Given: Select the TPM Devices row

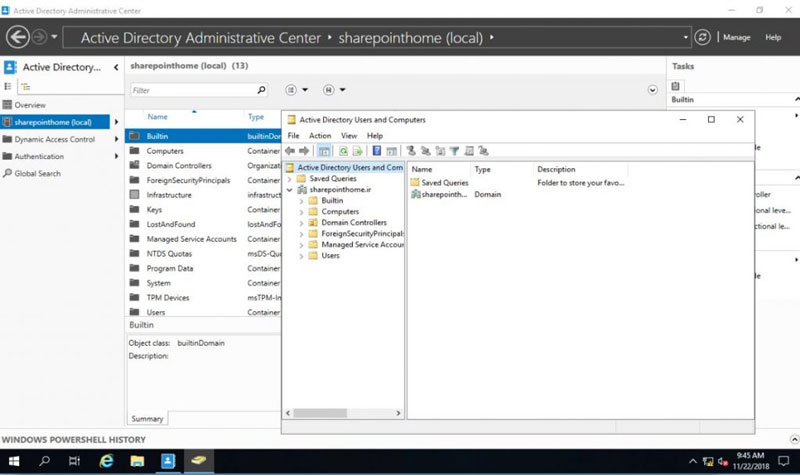Looking at the screenshot, I should (204, 297).
